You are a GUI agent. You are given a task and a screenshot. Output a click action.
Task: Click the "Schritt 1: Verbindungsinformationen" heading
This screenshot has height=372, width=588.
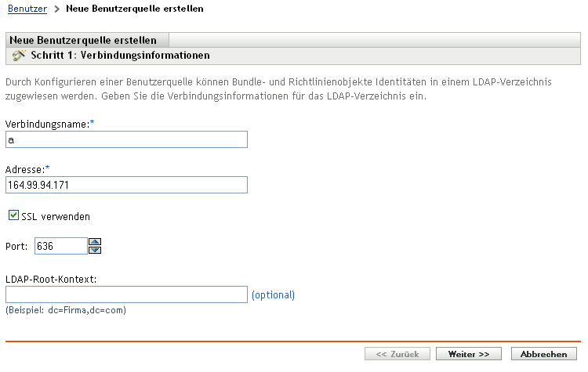(x=120, y=56)
